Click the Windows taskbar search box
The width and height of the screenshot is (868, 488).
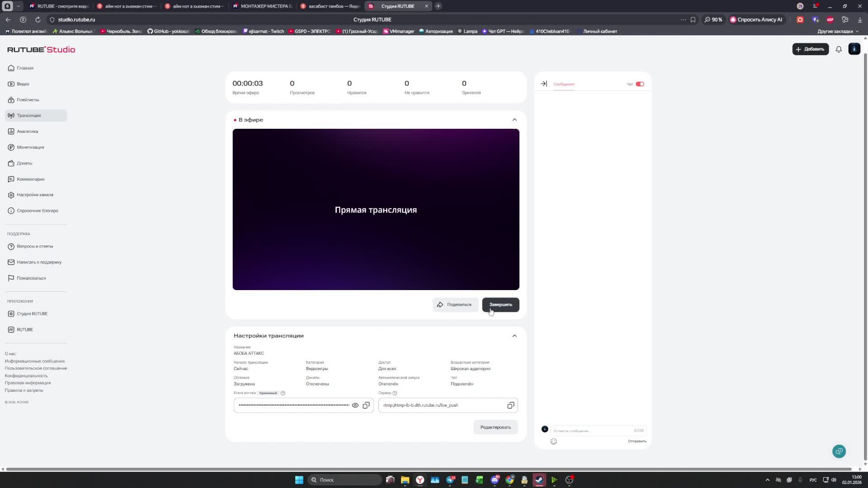point(344,480)
